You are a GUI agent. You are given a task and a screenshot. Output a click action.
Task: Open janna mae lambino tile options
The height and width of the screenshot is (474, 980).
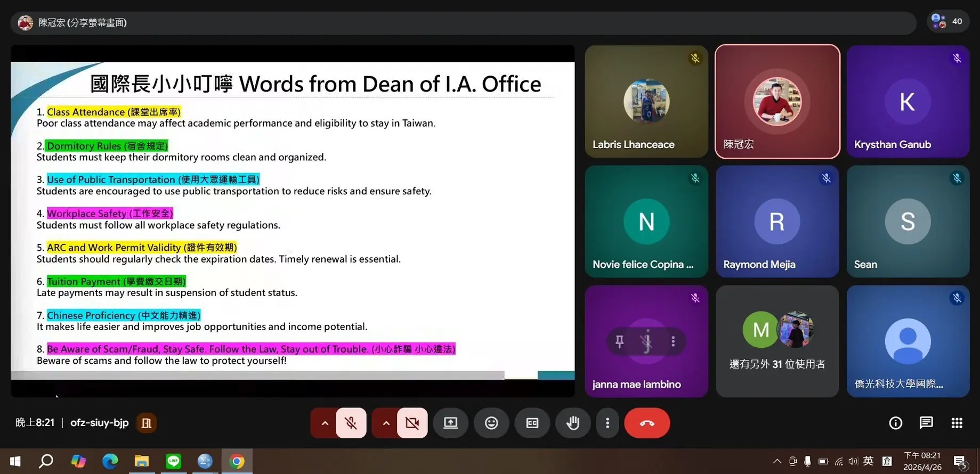[x=673, y=341]
